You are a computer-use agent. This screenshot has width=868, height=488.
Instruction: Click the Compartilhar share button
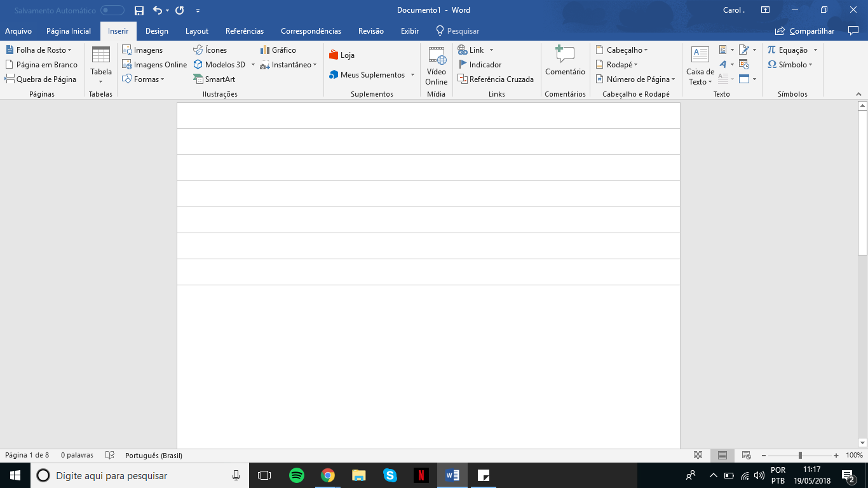point(805,30)
